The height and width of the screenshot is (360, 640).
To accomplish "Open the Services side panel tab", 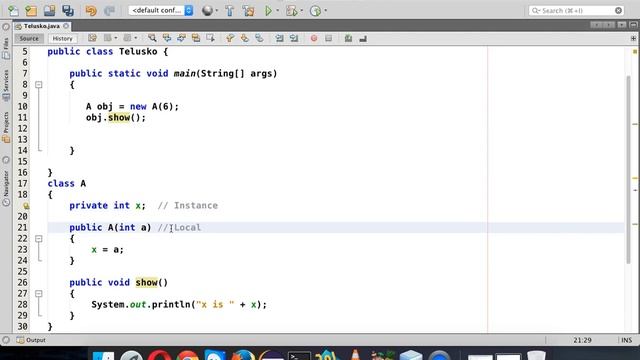I will pyautogui.click(x=6, y=85).
